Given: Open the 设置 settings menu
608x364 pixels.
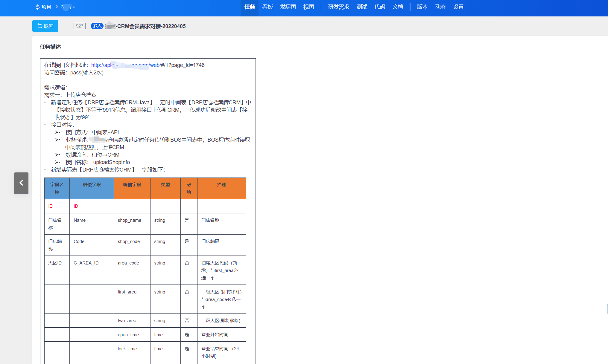Looking at the screenshot, I should [x=458, y=7].
